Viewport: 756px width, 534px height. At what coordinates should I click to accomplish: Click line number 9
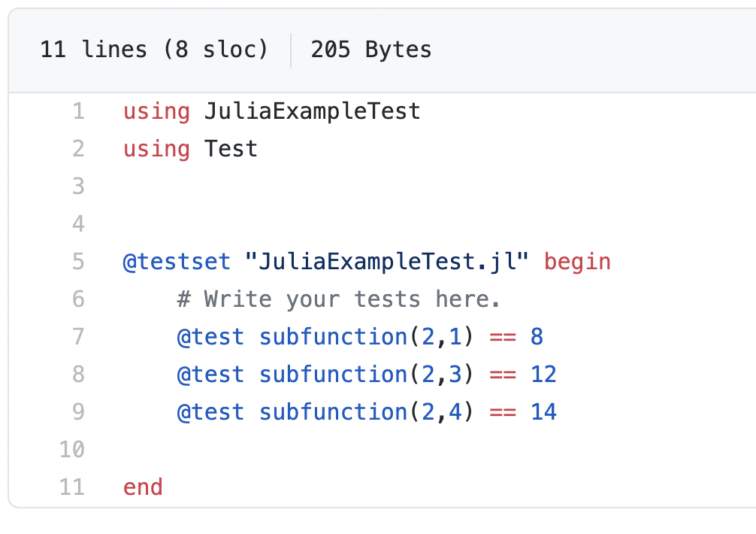pyautogui.click(x=78, y=412)
